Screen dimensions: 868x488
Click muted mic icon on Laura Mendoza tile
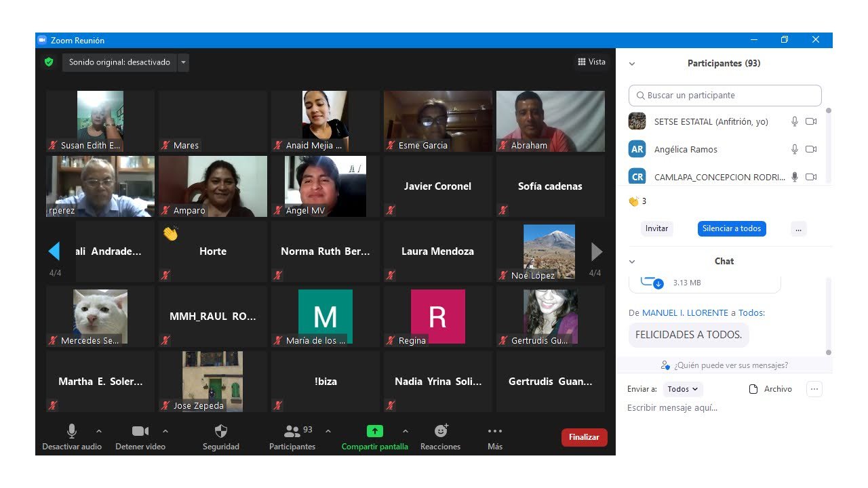[x=391, y=275]
